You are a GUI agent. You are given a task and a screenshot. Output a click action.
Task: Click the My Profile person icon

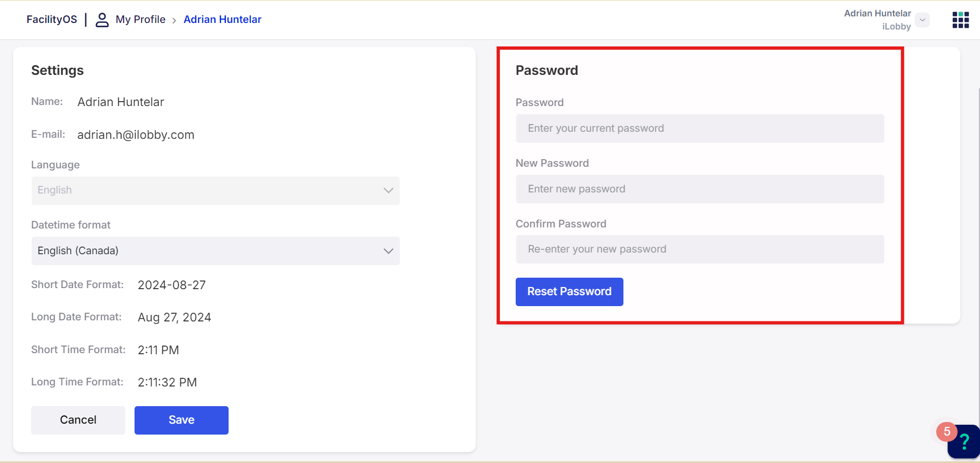tap(102, 20)
